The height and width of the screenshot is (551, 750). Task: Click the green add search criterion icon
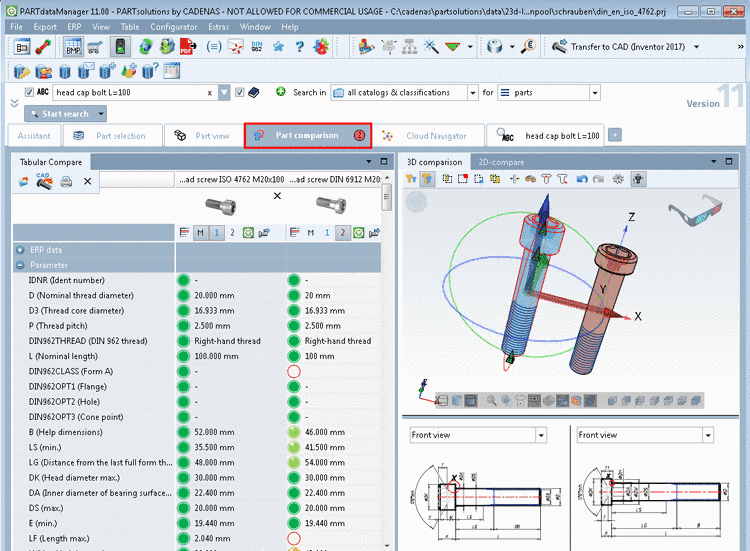coord(281,92)
